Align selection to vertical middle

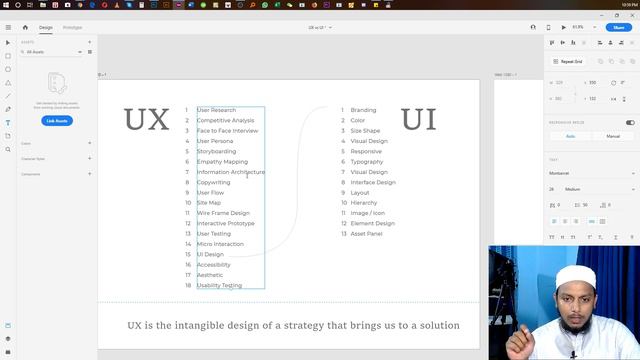563,42
